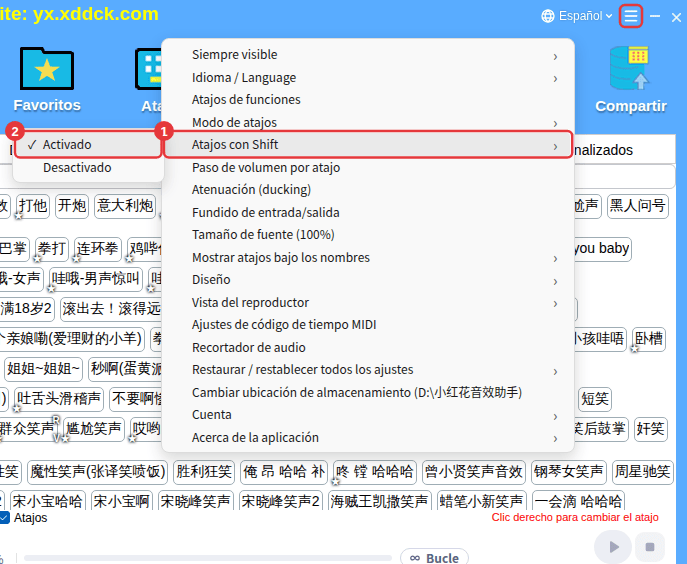This screenshot has height=564, width=687.
Task: Choose Paso de volumen por atajo
Action: (x=368, y=167)
